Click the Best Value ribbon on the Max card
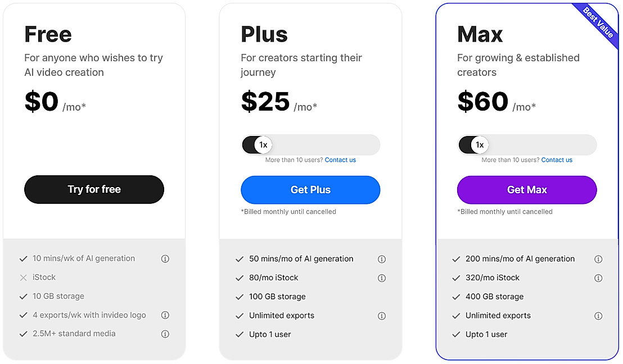This screenshot has width=623, height=364. point(597,21)
